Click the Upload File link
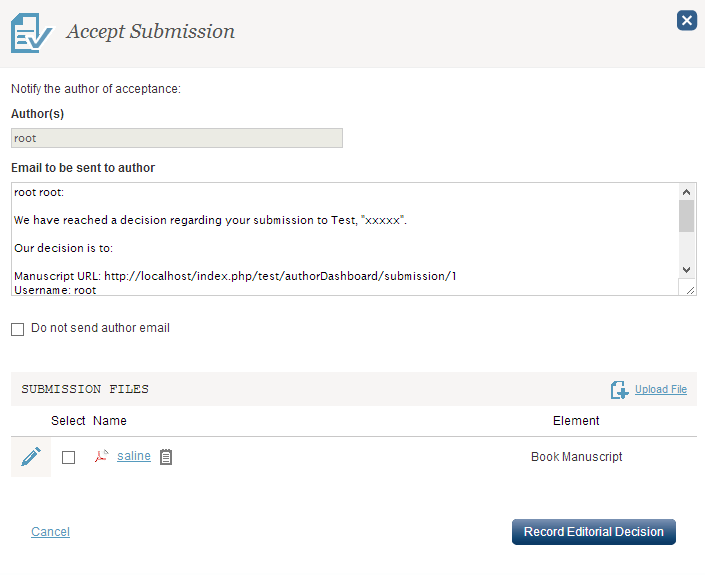 660,390
